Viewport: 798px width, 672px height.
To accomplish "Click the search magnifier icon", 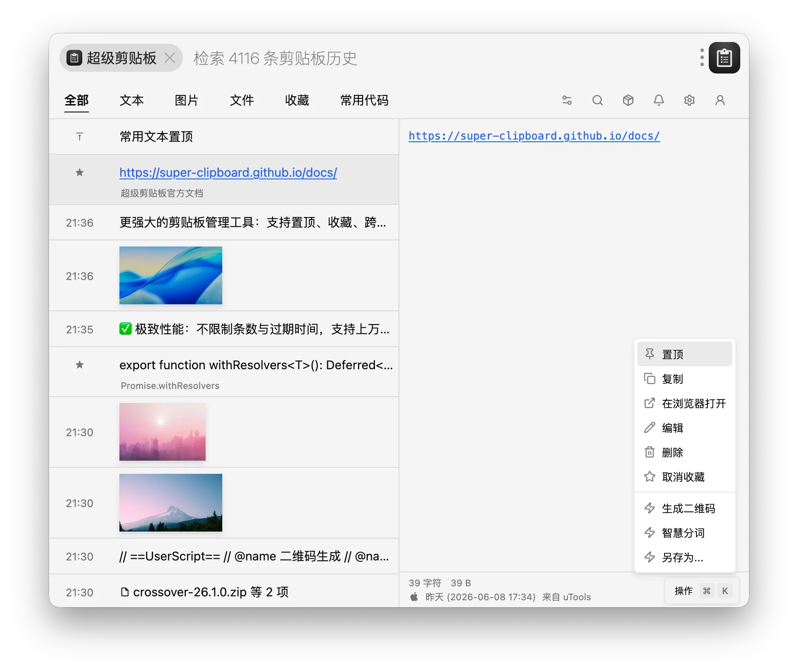I will (x=598, y=100).
